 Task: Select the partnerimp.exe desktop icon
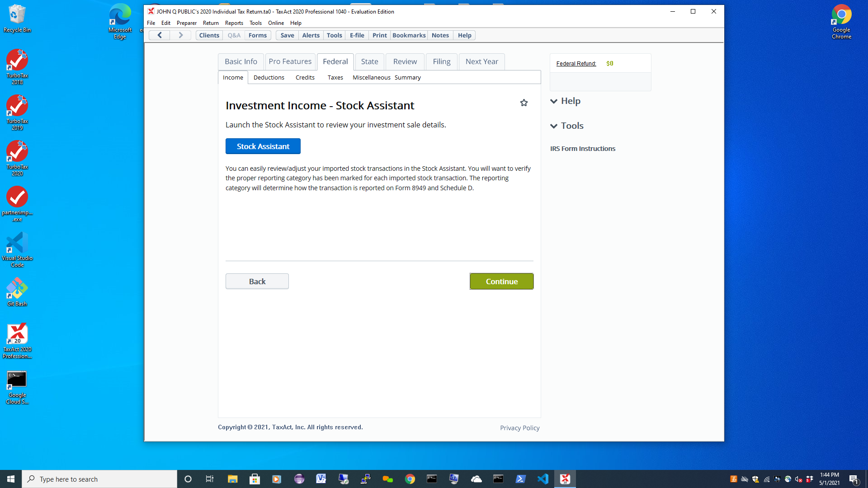[17, 204]
